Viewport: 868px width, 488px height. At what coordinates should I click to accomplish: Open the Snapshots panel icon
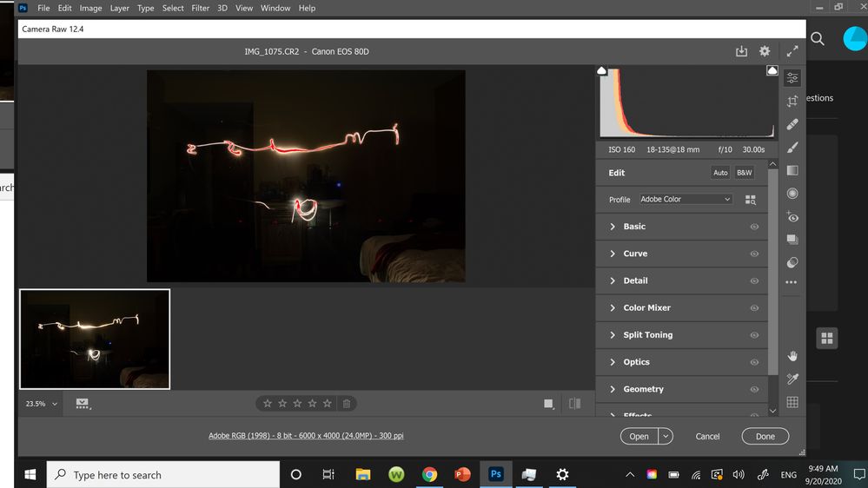[792, 240]
